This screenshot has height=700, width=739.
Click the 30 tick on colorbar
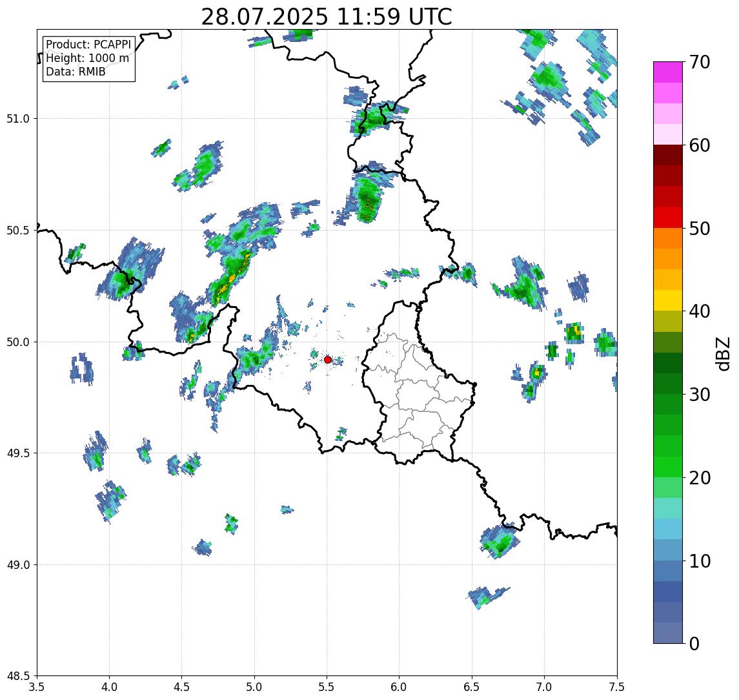699,395
